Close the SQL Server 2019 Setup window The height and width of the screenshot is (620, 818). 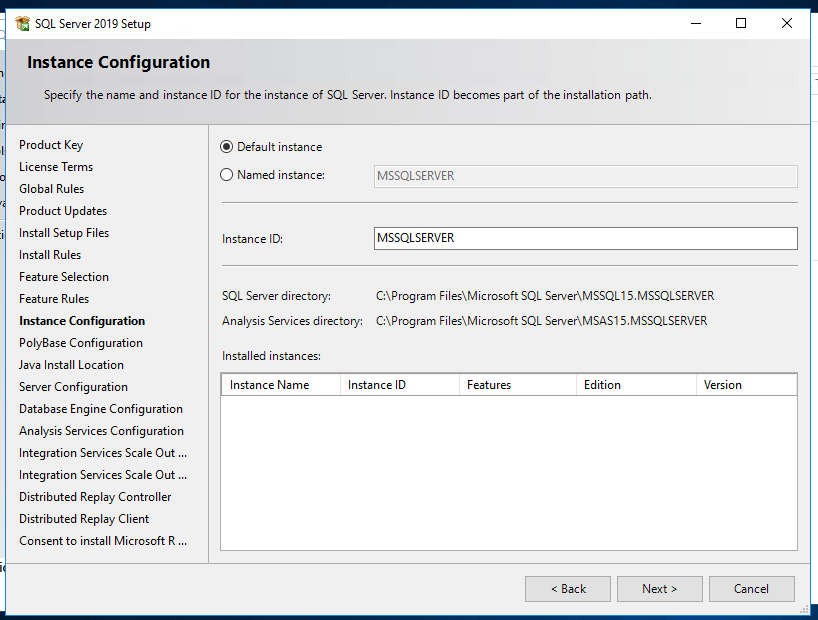coord(787,23)
